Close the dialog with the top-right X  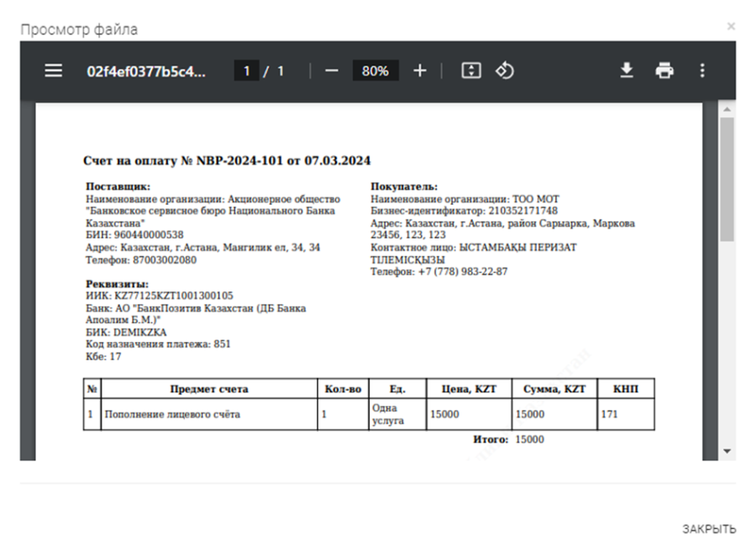coord(731,27)
